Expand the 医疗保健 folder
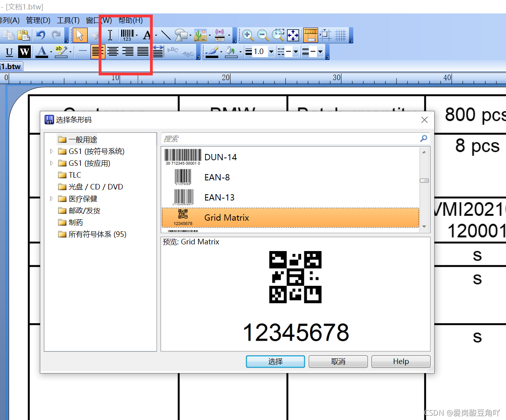 51,199
